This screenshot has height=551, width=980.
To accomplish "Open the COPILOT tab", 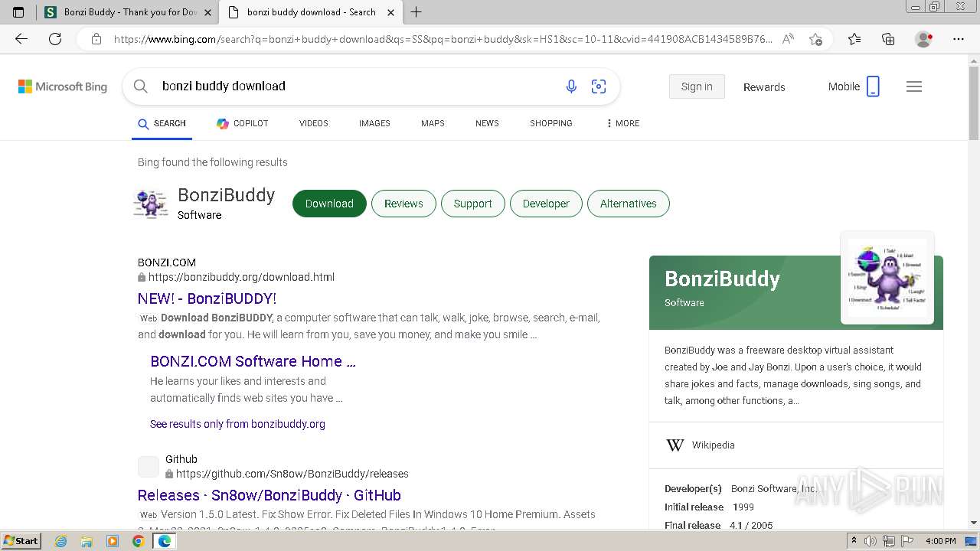I will 242,123.
